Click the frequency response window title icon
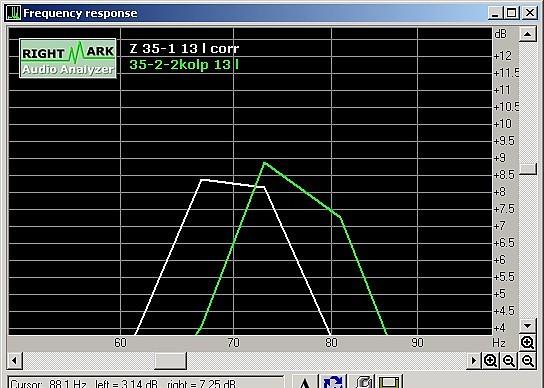 14,13
